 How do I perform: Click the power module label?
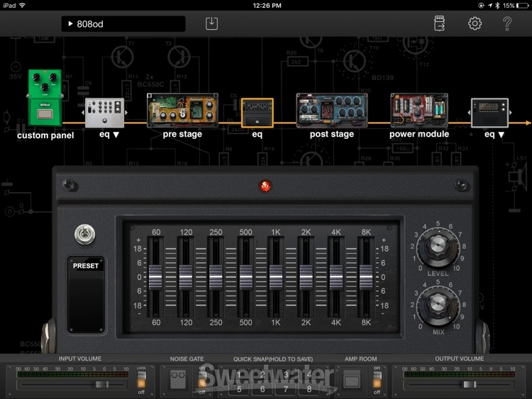419,134
